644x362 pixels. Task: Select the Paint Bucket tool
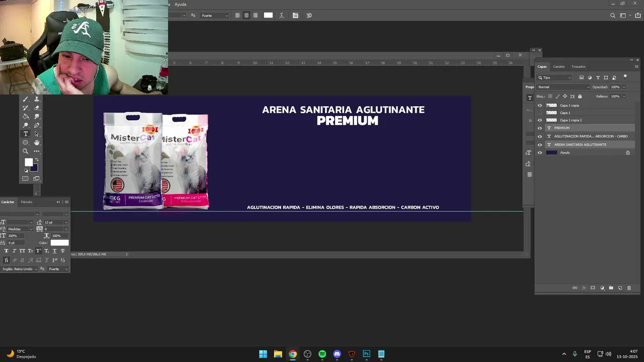coord(26,116)
